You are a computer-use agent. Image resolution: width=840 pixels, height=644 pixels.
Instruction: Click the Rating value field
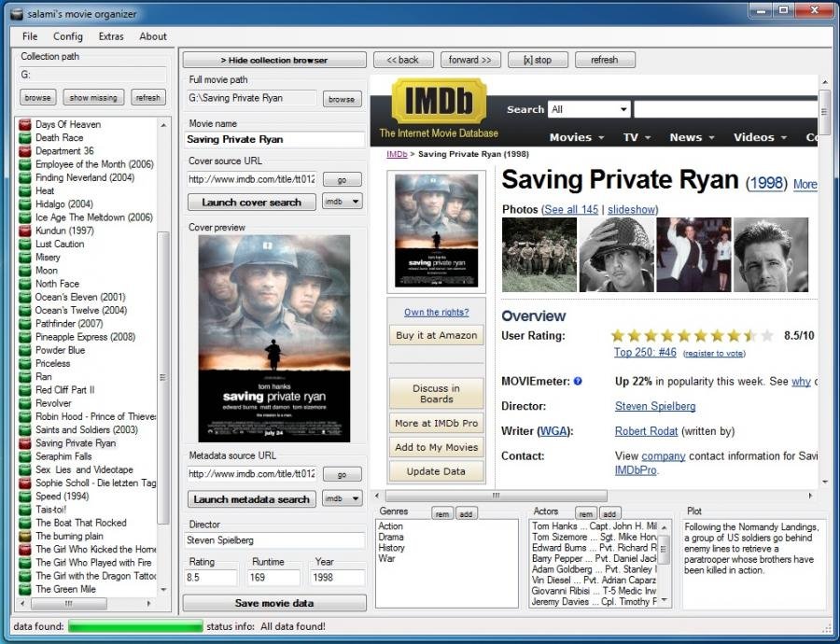[x=211, y=578]
